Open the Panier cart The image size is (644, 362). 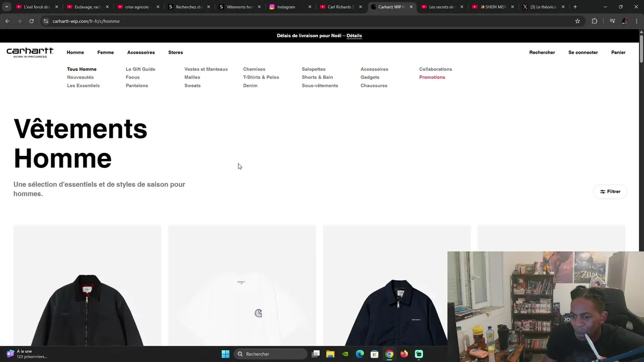pos(618,52)
